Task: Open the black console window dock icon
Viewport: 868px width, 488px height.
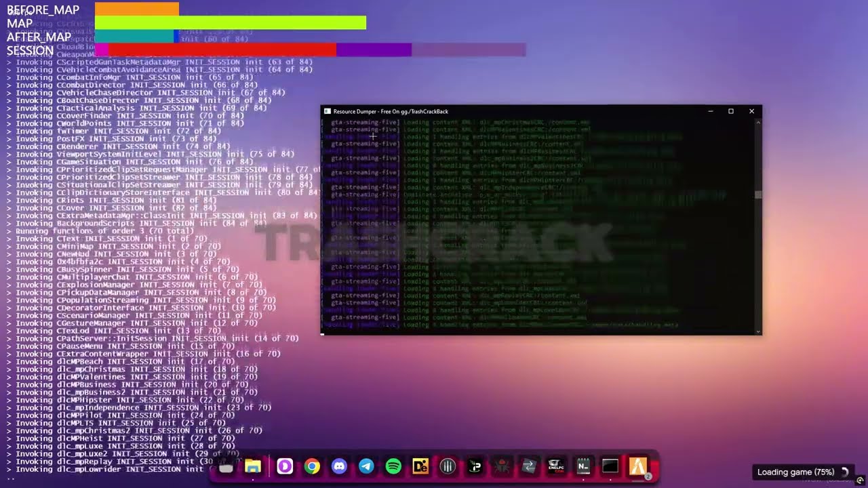Action: tap(610, 466)
